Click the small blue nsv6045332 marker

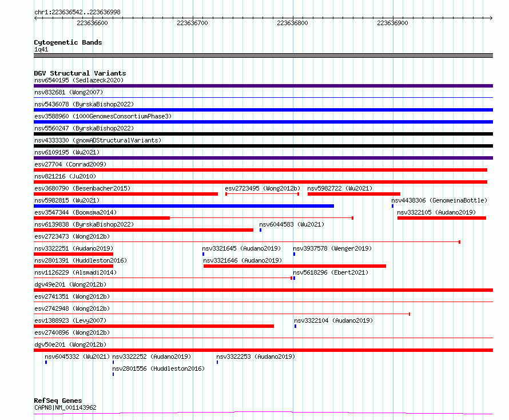[x=46, y=362]
